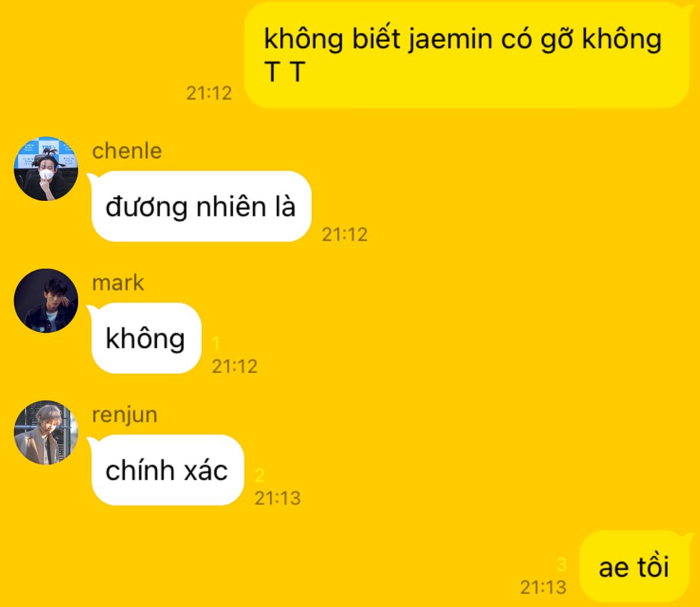This screenshot has width=700, height=607.
Task: Tap the sender name chenle
Action: coord(127,151)
